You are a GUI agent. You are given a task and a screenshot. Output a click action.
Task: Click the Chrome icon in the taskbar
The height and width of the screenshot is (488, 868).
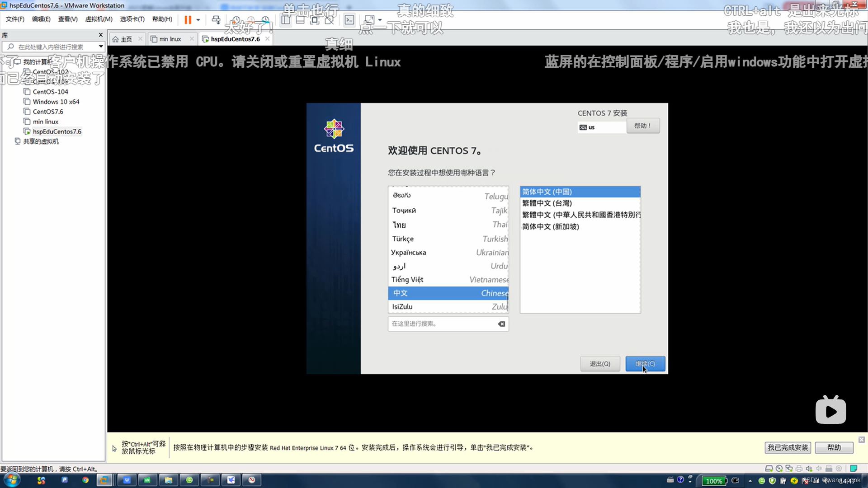pos(85,480)
